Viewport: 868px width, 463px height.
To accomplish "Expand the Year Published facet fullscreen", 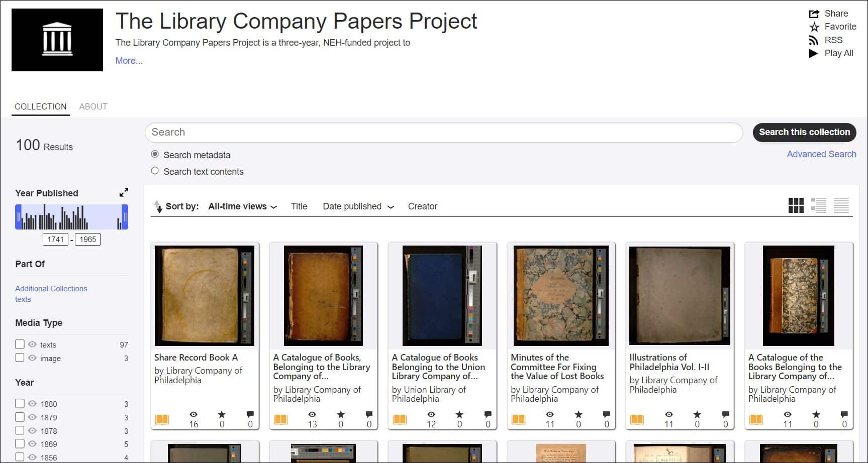I will click(x=124, y=191).
